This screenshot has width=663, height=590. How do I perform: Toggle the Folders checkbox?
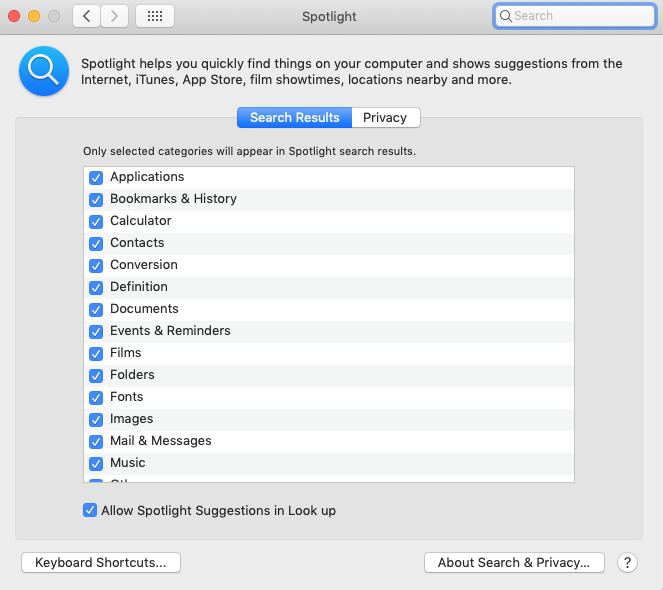pos(96,376)
